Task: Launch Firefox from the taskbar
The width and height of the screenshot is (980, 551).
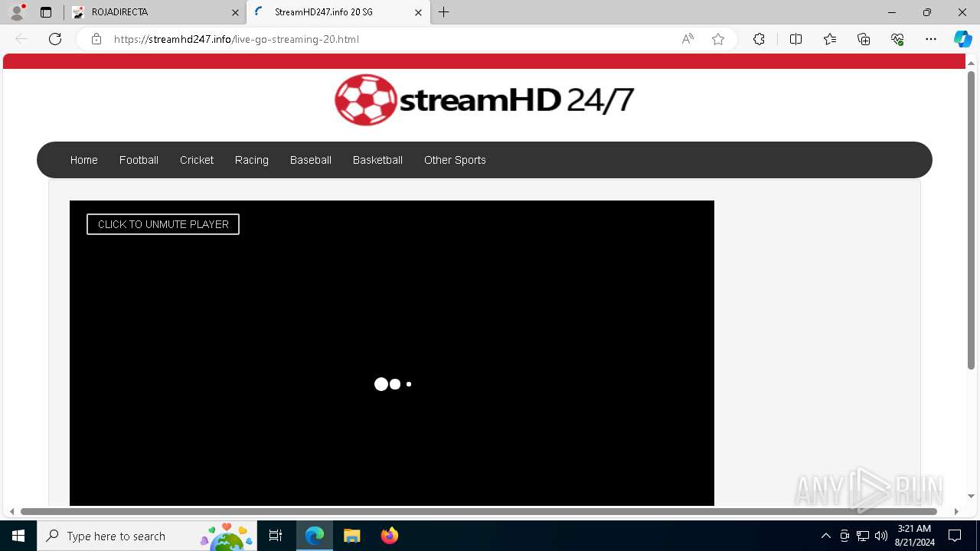Action: click(389, 536)
